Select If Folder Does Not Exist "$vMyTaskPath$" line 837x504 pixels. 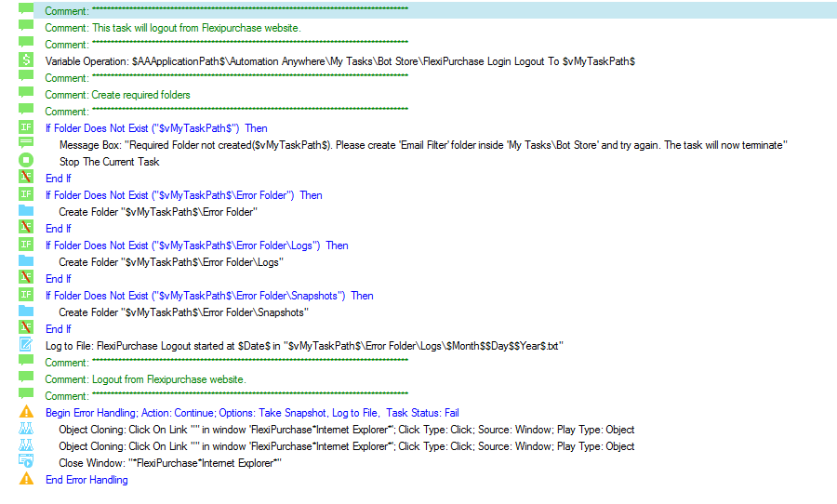156,128
